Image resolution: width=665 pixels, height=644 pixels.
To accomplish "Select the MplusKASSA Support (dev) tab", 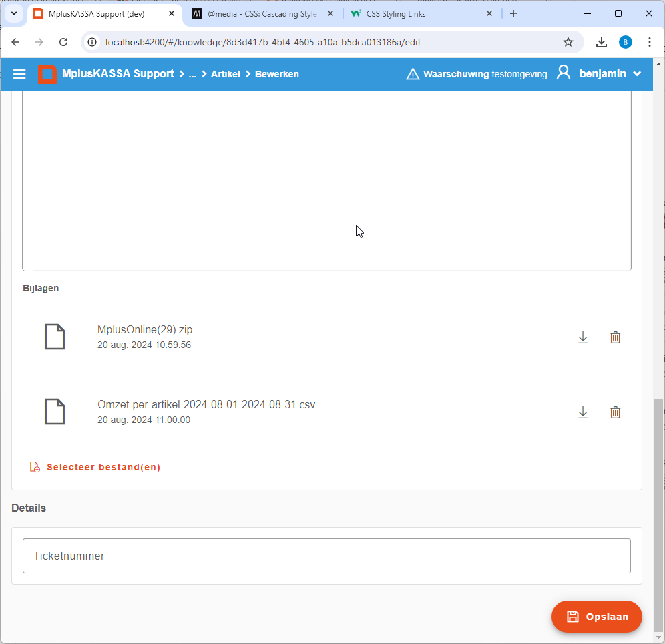I will pos(104,13).
